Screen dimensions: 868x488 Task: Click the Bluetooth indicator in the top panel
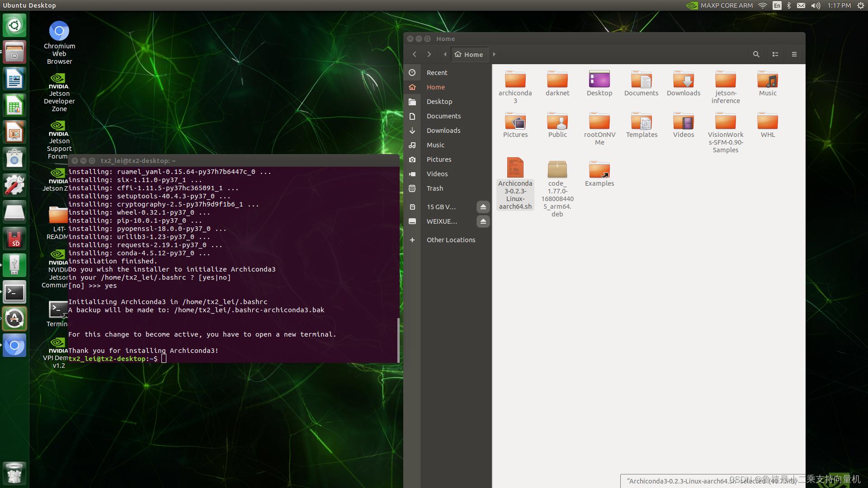[788, 5]
